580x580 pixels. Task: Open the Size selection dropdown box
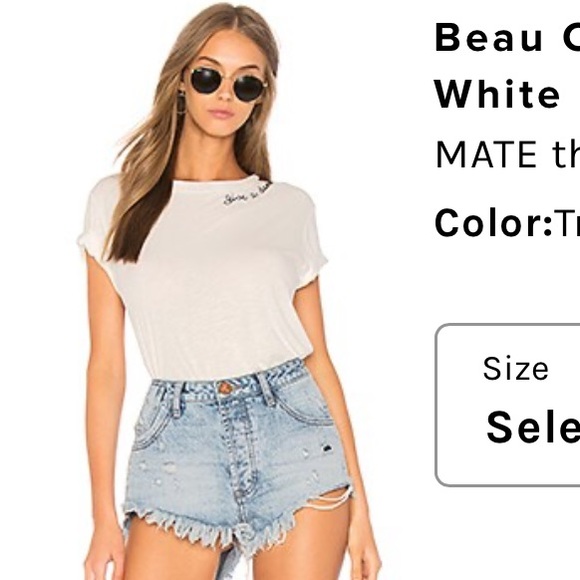click(508, 405)
